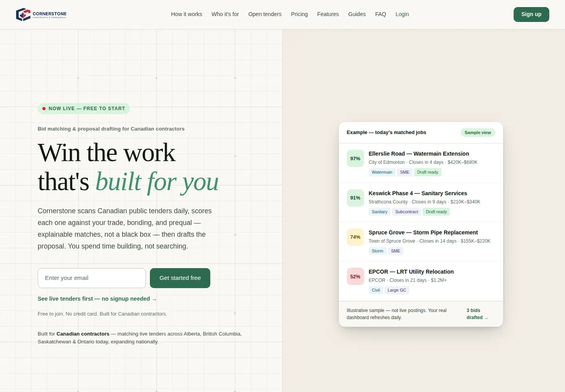Click the 3 bids drafted link
The height and width of the screenshot is (392, 565).
coord(477,314)
